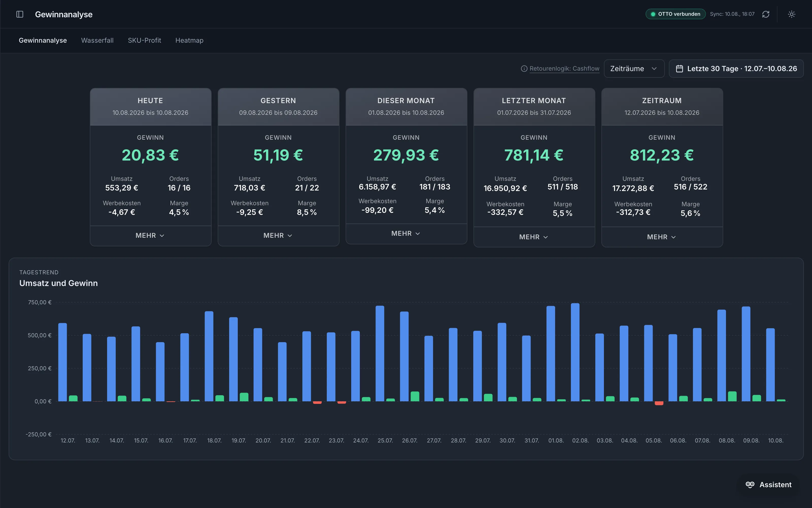This screenshot has height=508, width=812.
Task: Open the SKU-Profit tab
Action: pyautogui.click(x=145, y=40)
